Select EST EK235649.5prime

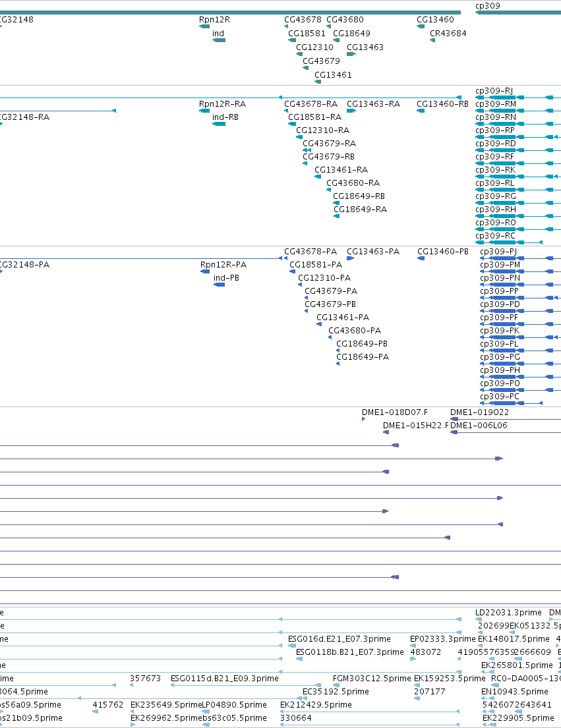(x=166, y=705)
